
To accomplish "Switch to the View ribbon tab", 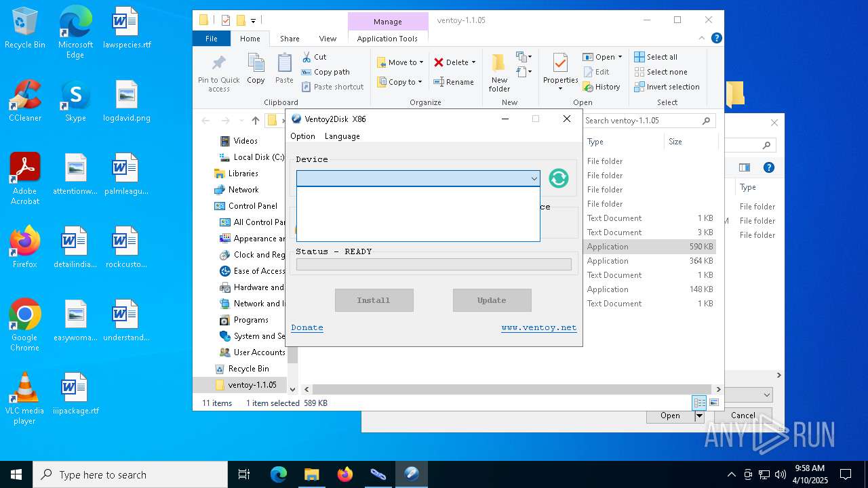I will (328, 39).
